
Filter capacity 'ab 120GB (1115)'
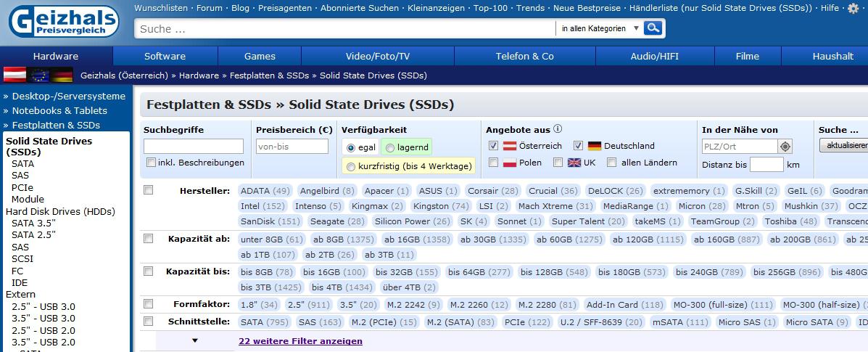tap(647, 240)
